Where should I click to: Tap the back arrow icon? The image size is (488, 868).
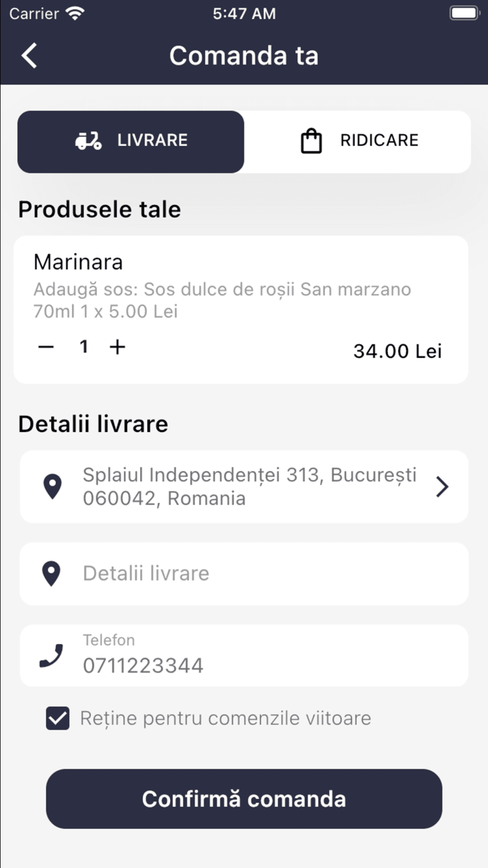(29, 56)
